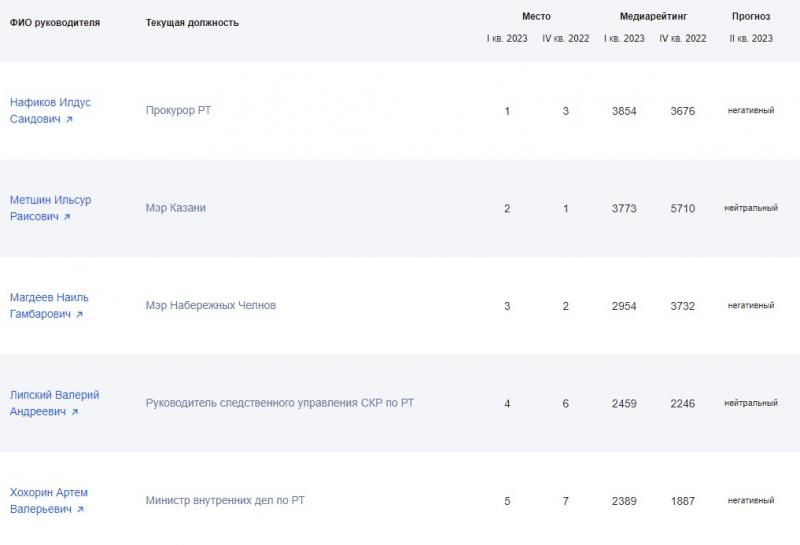This screenshot has width=800, height=545.
Task: Click the Прогноз column header
Action: (x=751, y=16)
